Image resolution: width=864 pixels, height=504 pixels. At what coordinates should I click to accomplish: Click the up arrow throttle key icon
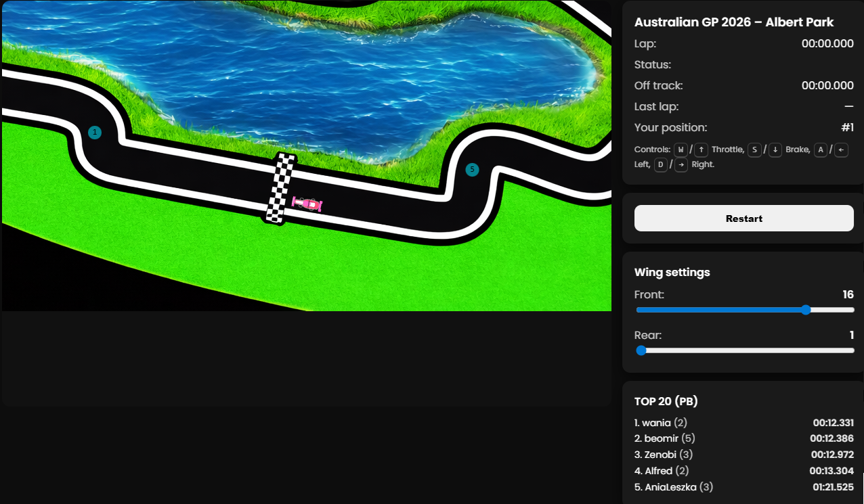(701, 150)
